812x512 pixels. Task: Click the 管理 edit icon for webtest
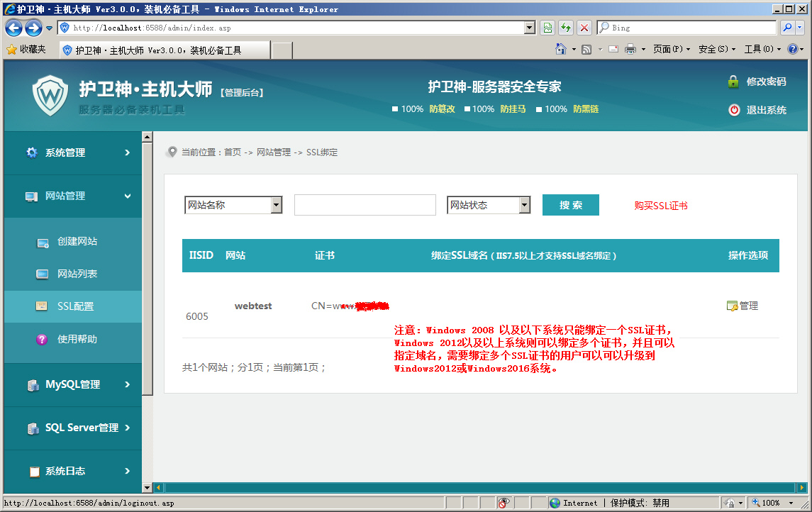click(x=732, y=306)
